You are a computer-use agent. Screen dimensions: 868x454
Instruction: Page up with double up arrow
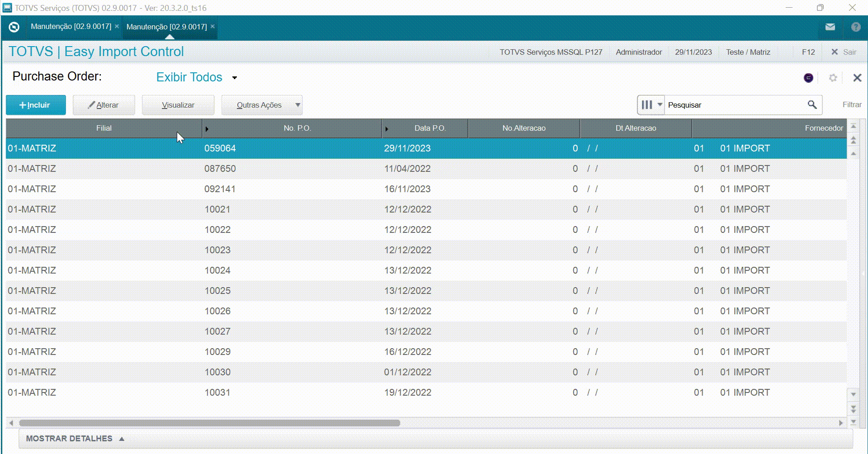point(854,140)
